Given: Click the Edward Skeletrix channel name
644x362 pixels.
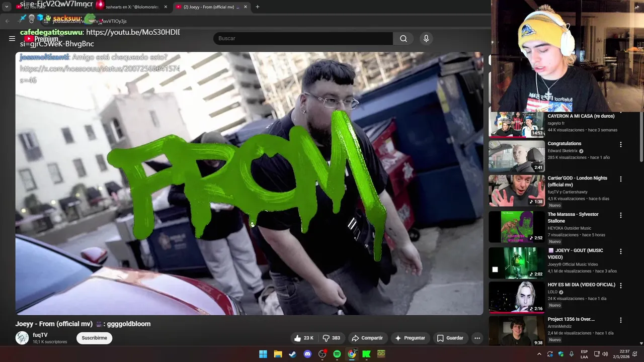Looking at the screenshot, I should click(563, 151).
